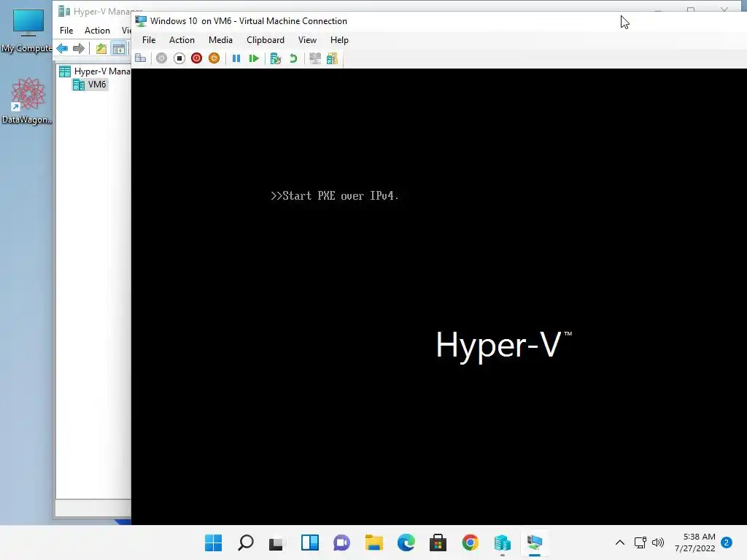Screen dimensions: 747x560
Task: Open Teams Chat from the taskbar
Action: click(x=341, y=542)
